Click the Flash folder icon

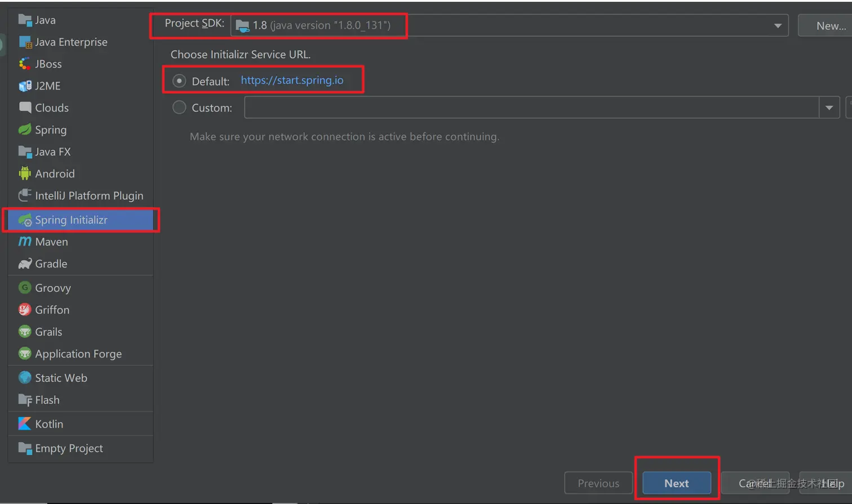[x=25, y=400]
